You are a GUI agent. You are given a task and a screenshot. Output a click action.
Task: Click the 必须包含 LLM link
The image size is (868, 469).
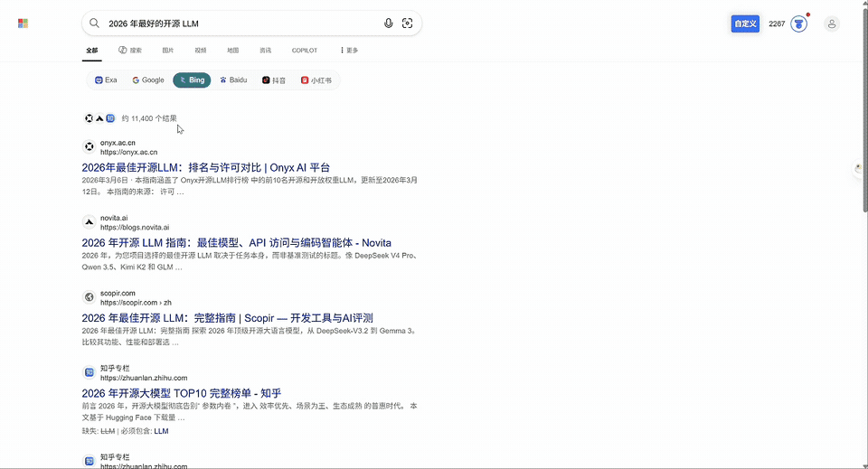pyautogui.click(x=161, y=431)
